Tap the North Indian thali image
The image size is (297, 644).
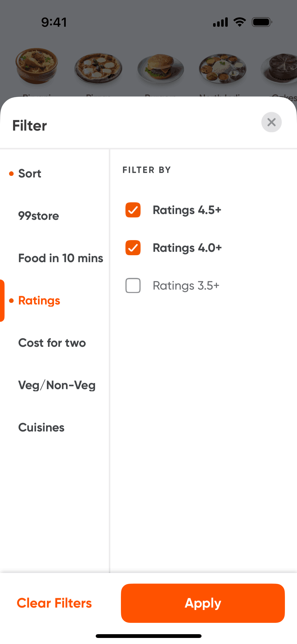coord(222,68)
